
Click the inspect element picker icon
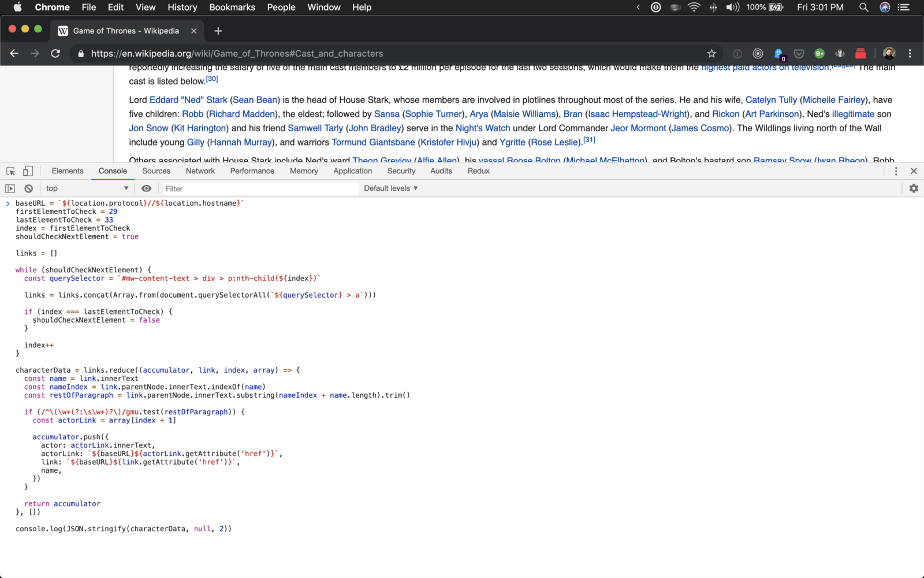[x=10, y=171]
